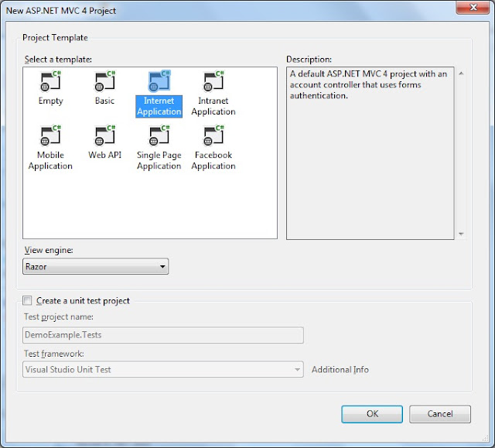Image resolution: width=495 pixels, height=448 pixels.
Task: Pick the Single Page Application template icon
Action: (x=159, y=135)
